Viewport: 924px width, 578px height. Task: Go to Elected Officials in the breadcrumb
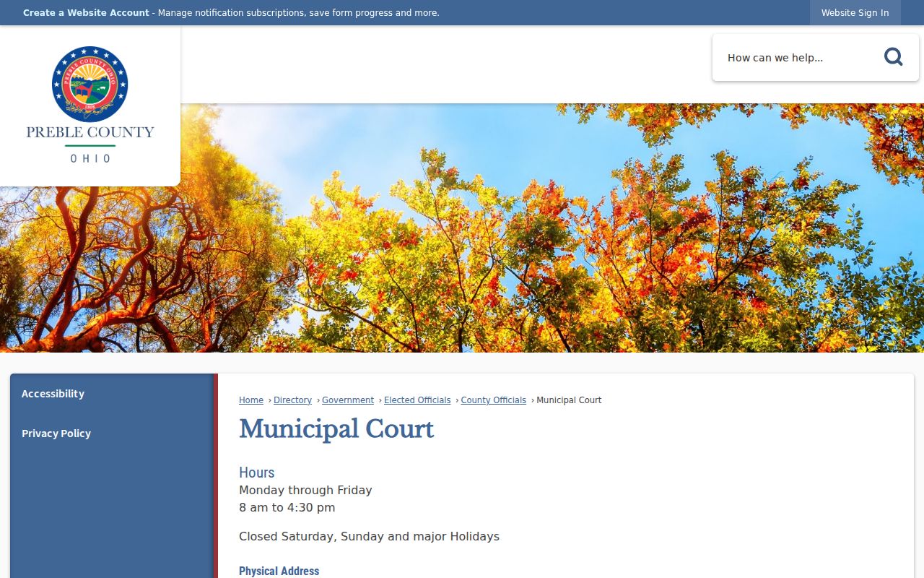pyautogui.click(x=417, y=400)
